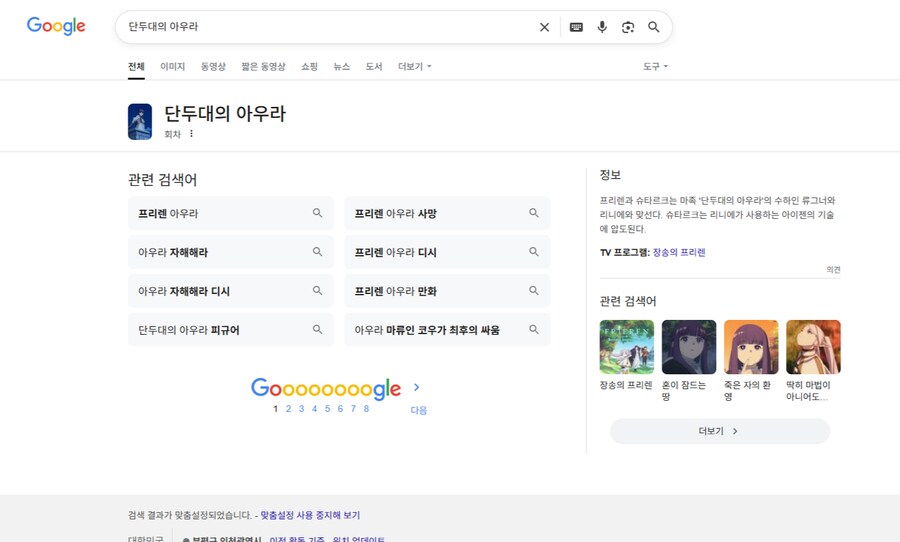
Task: Go to results page 4
Action: click(x=315, y=409)
